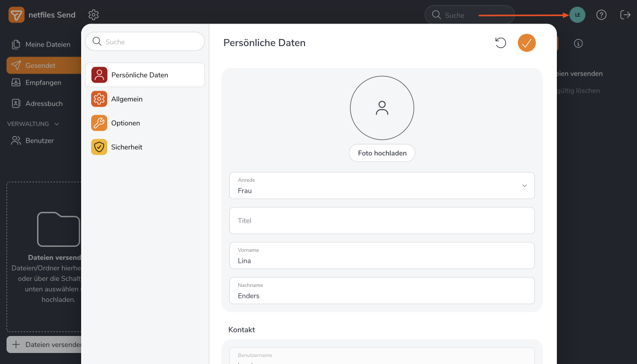Collapse the Verwaltung section

tap(57, 124)
